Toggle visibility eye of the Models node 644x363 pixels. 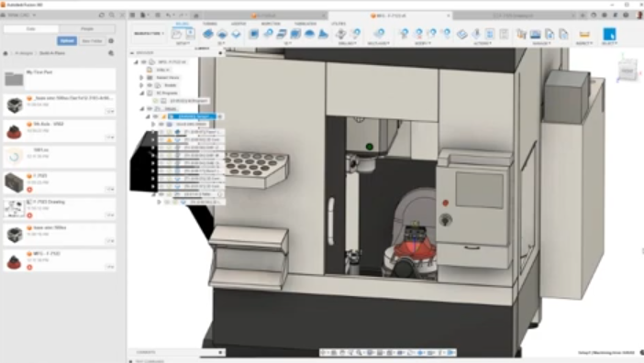coord(150,85)
